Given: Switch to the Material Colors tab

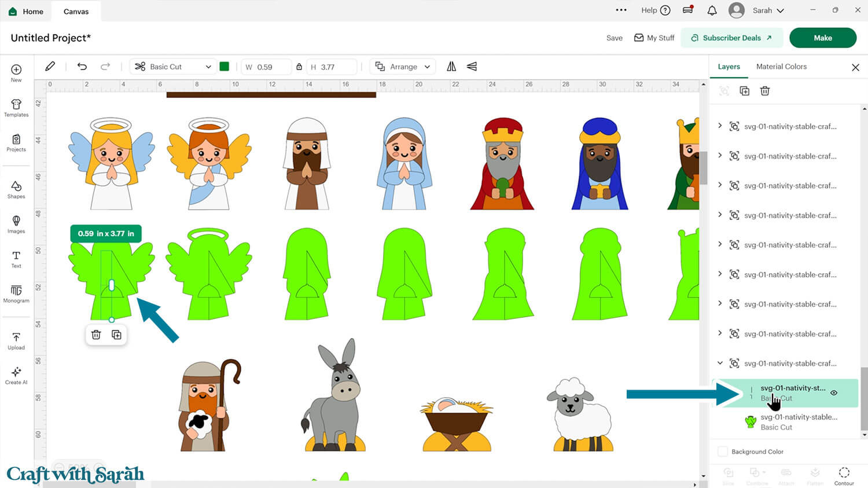Looking at the screenshot, I should point(781,67).
